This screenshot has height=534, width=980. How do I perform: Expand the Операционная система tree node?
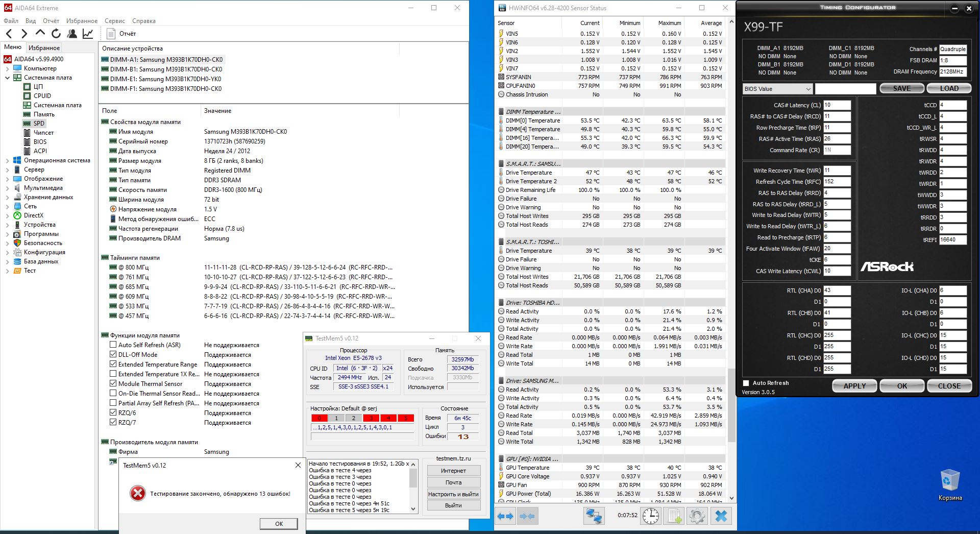(x=7, y=161)
